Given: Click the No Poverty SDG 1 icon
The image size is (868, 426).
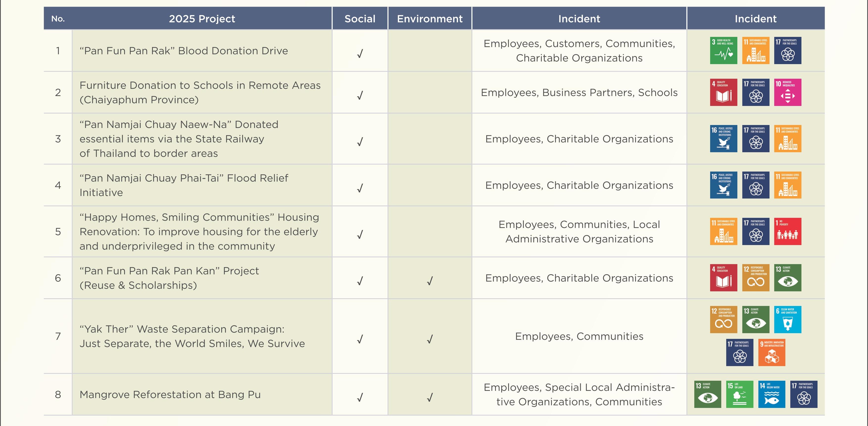Looking at the screenshot, I should click(x=788, y=231).
